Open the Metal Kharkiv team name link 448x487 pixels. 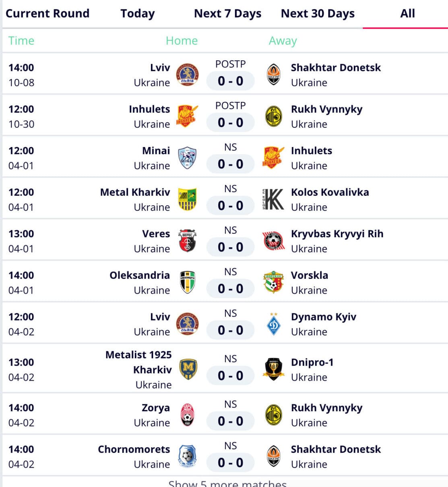point(135,192)
